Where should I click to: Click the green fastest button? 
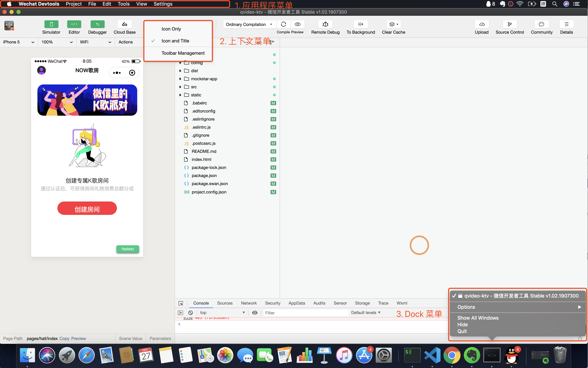[x=128, y=249]
